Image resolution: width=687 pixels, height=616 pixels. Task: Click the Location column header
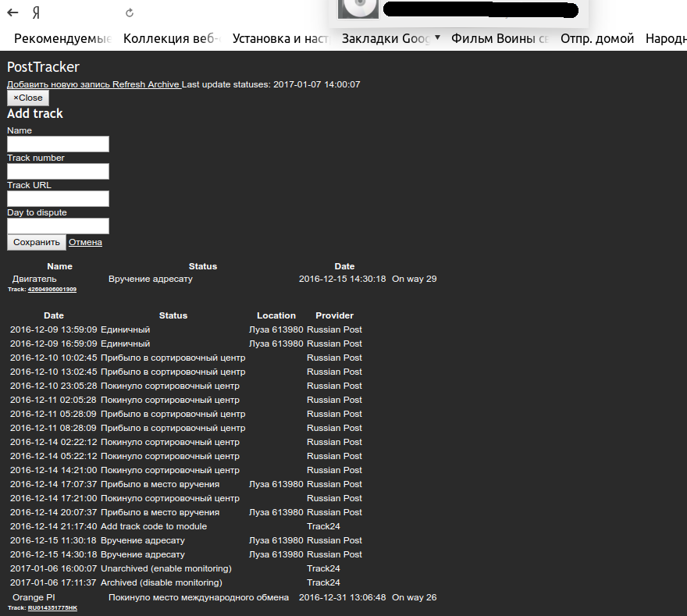pos(276,316)
